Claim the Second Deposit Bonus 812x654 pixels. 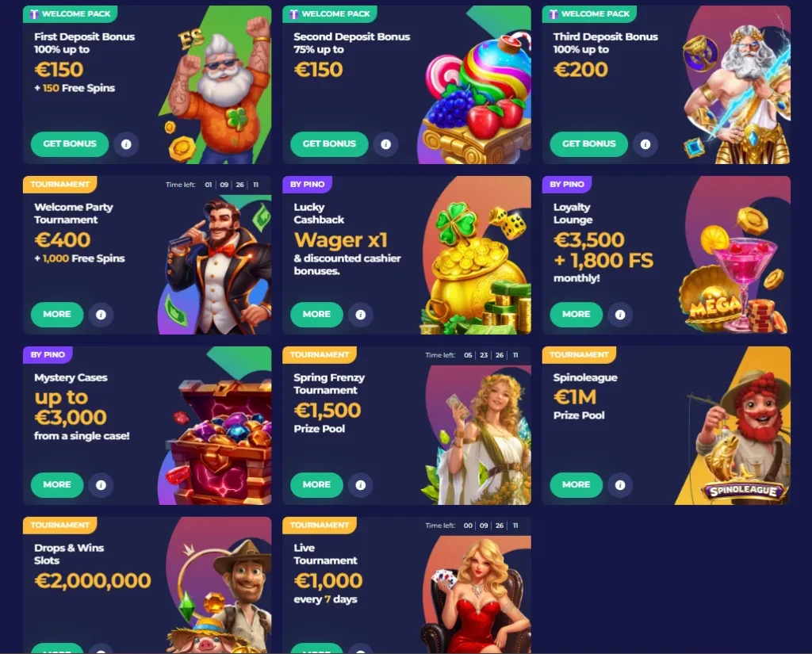[329, 144]
